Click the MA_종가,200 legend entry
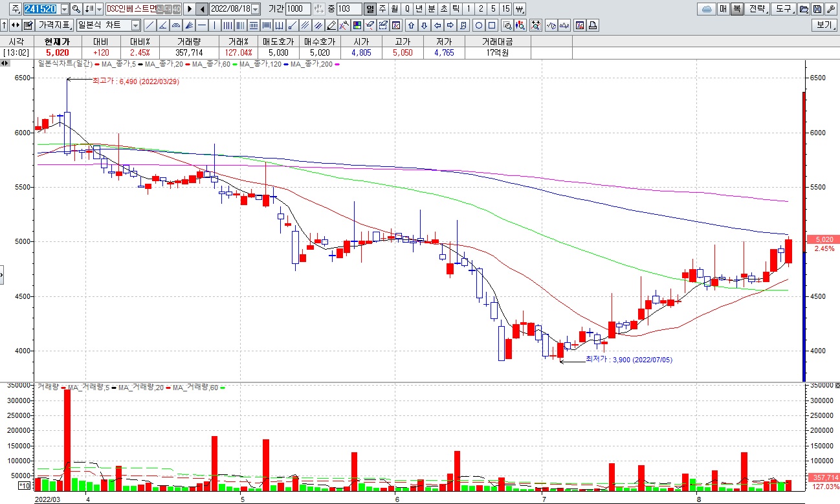Viewport: 840px width, 504px height. [x=312, y=63]
